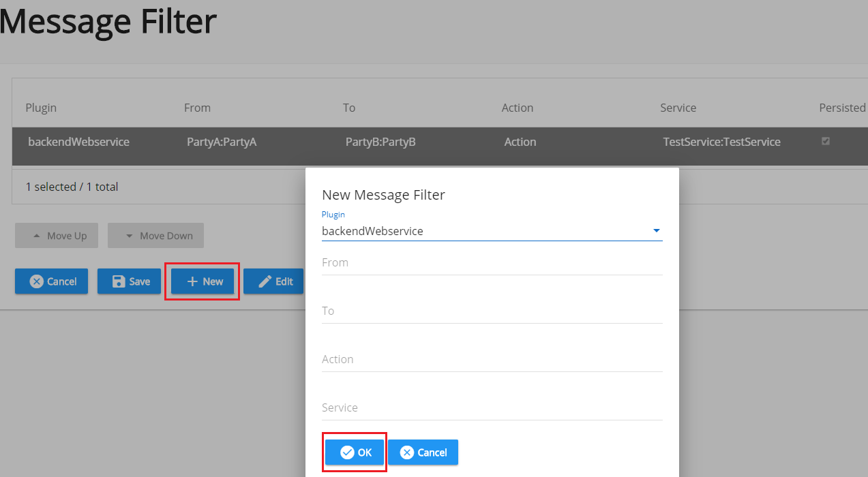Open the Plugin dropdown arrow
Viewport: 868px width, 477px height.
click(656, 231)
